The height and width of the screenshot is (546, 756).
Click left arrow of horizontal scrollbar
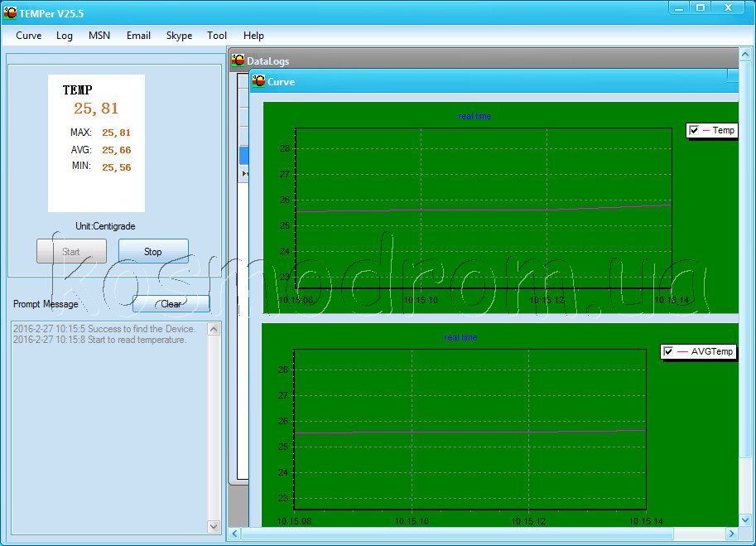[x=234, y=534]
